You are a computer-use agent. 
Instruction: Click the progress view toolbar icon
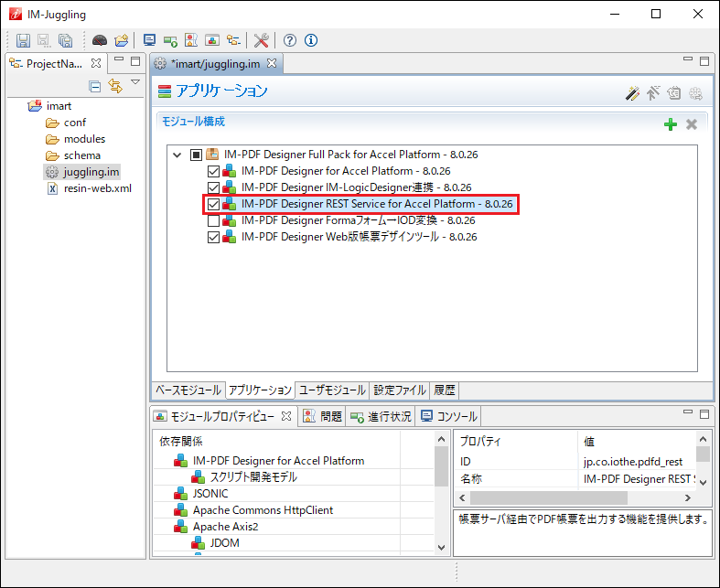click(170, 41)
